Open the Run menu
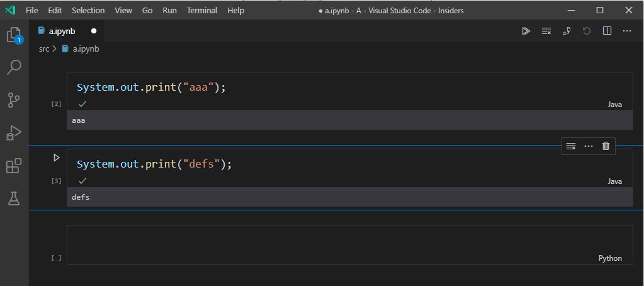The image size is (644, 286). pyautogui.click(x=169, y=11)
